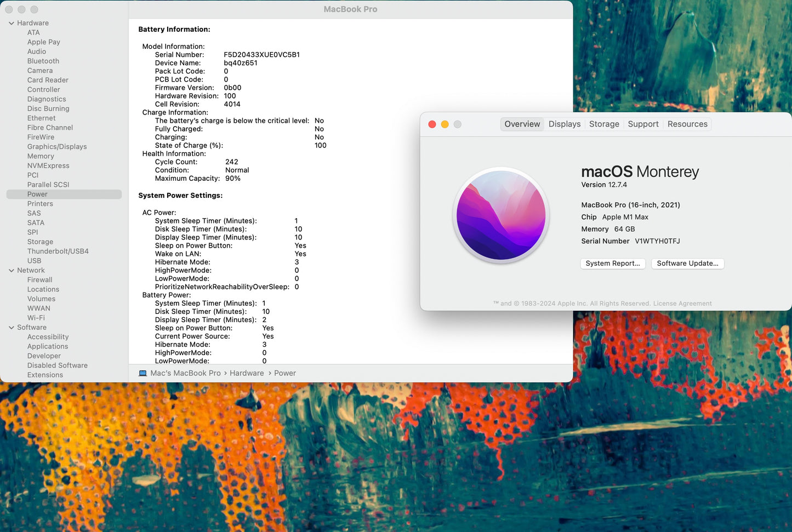The image size is (792, 532).
Task: Click the System Report... button
Action: pos(613,264)
